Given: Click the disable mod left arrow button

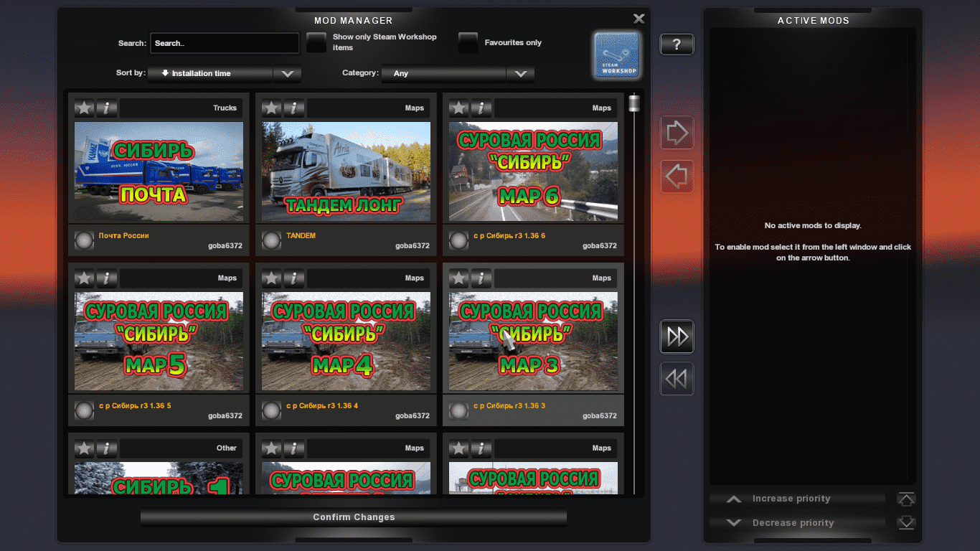Looking at the screenshot, I should coord(677,176).
